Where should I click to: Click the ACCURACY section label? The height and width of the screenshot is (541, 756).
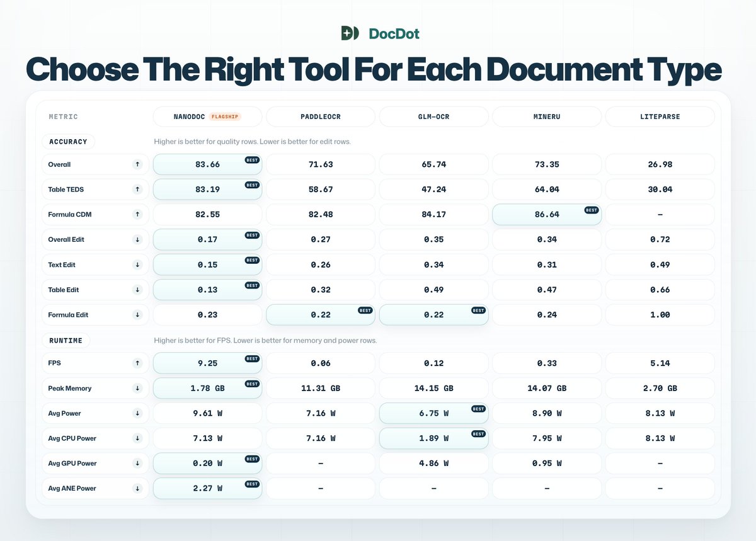(x=68, y=142)
